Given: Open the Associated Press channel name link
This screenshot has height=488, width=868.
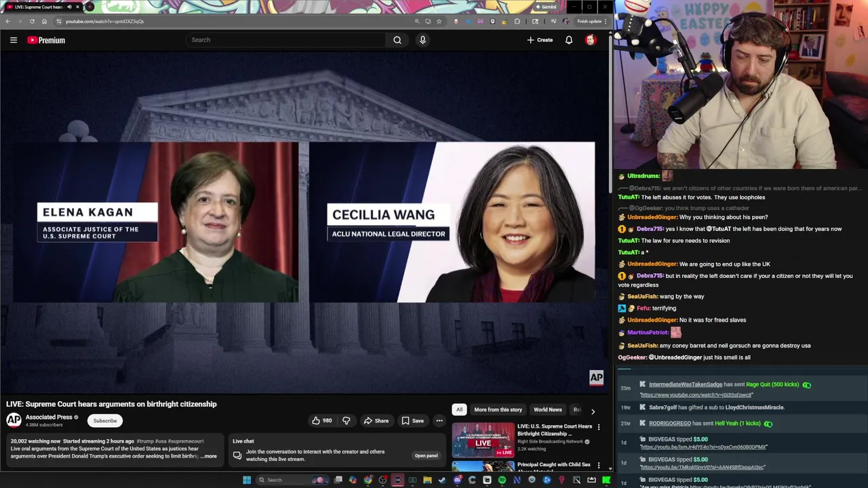Looking at the screenshot, I should [49, 418].
